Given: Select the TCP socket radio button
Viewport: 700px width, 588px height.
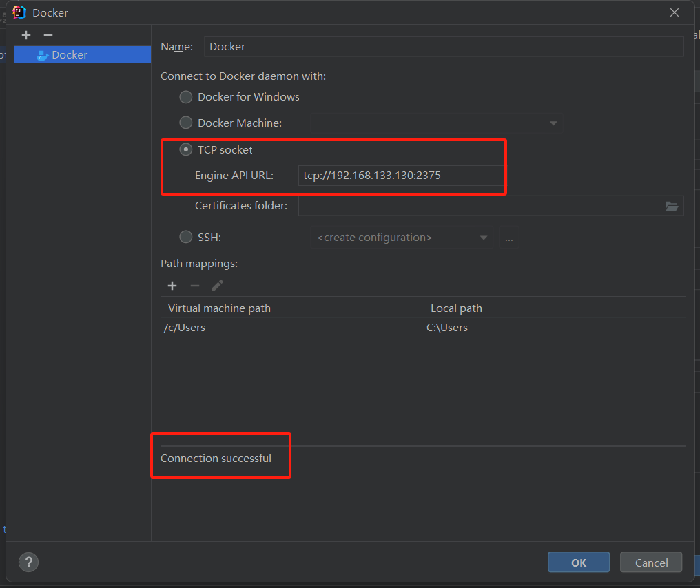Looking at the screenshot, I should [x=186, y=149].
